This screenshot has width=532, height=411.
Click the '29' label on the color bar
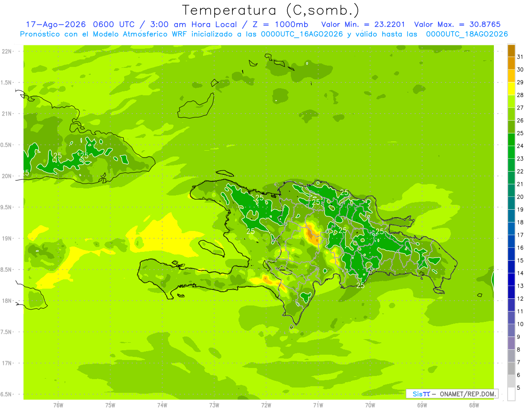[x=520, y=82]
